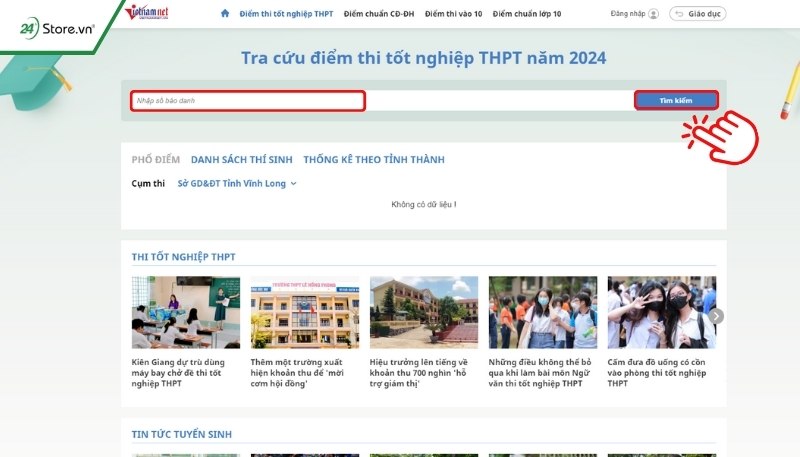Open 'Những điều không thể bỏ qua' headline
The width and height of the screenshot is (800, 457).
[540, 373]
